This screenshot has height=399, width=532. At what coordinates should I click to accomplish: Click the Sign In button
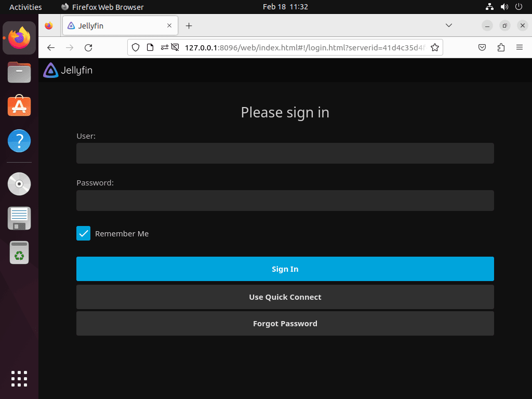pyautogui.click(x=285, y=269)
